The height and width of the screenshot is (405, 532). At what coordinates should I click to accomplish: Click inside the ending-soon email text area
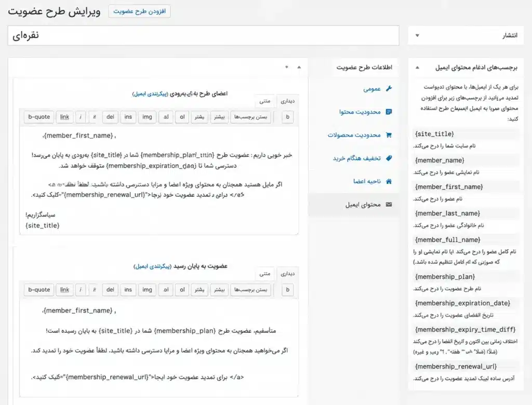coord(159,181)
